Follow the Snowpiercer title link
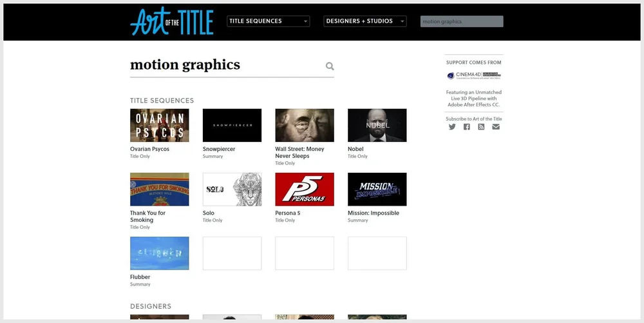Viewport: 644px width, 323px height. (x=219, y=149)
